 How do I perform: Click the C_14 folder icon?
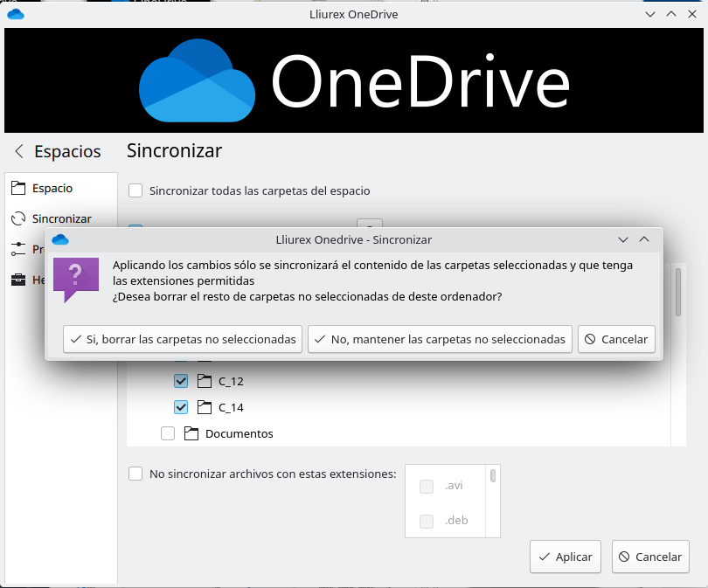[x=205, y=406]
